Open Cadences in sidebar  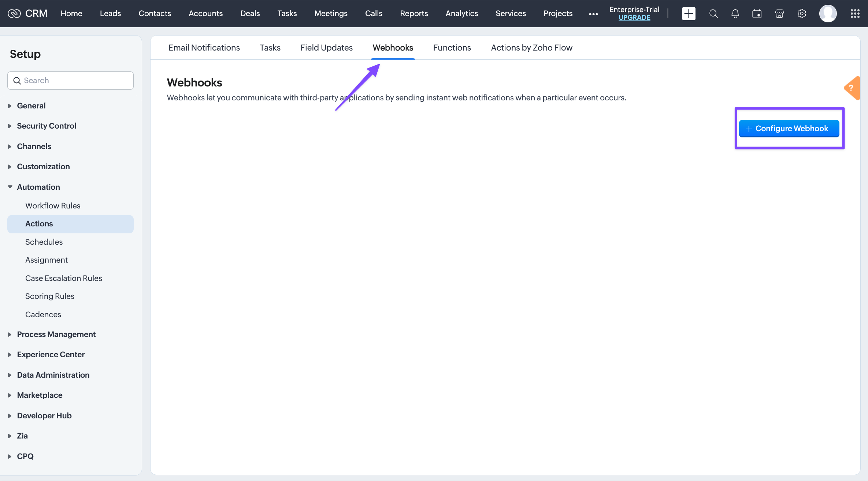click(x=43, y=315)
